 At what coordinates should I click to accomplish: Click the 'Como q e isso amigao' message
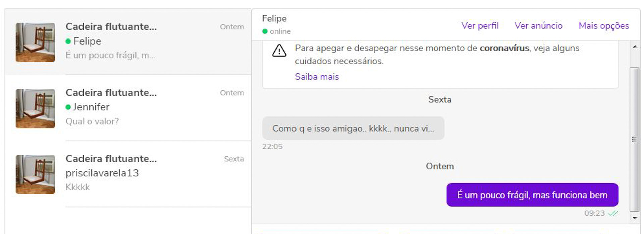click(353, 128)
